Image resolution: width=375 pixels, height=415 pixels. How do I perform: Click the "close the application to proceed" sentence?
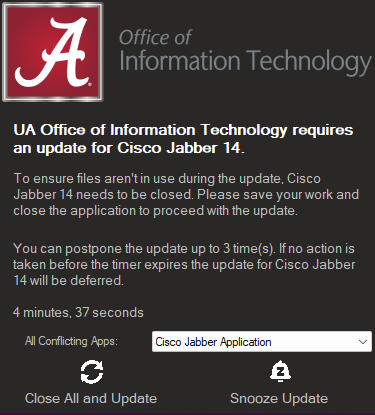coord(155,211)
